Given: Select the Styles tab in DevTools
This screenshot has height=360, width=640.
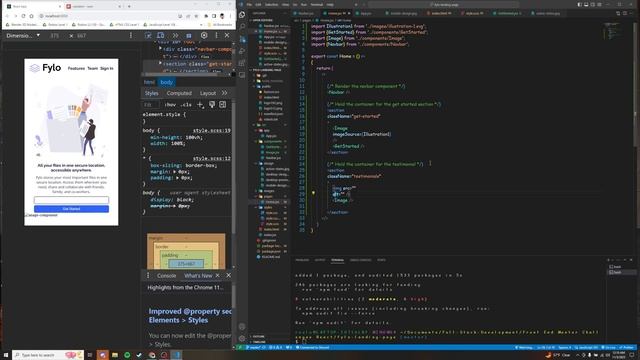Looking at the screenshot, I should 151,93.
